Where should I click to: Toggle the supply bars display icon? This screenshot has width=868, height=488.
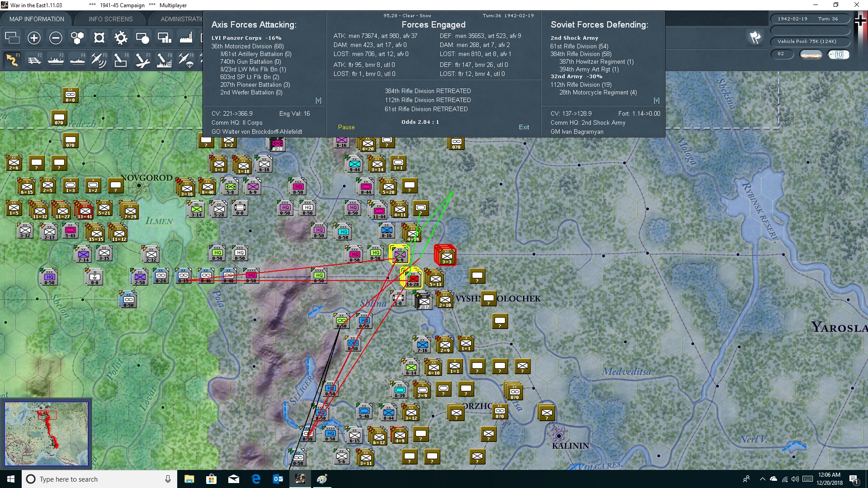point(164,38)
